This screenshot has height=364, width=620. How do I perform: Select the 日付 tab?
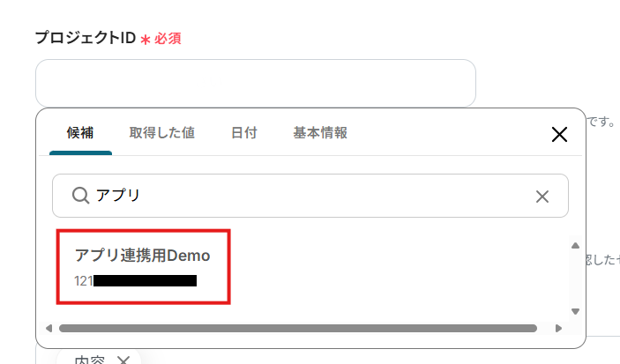pos(244,133)
